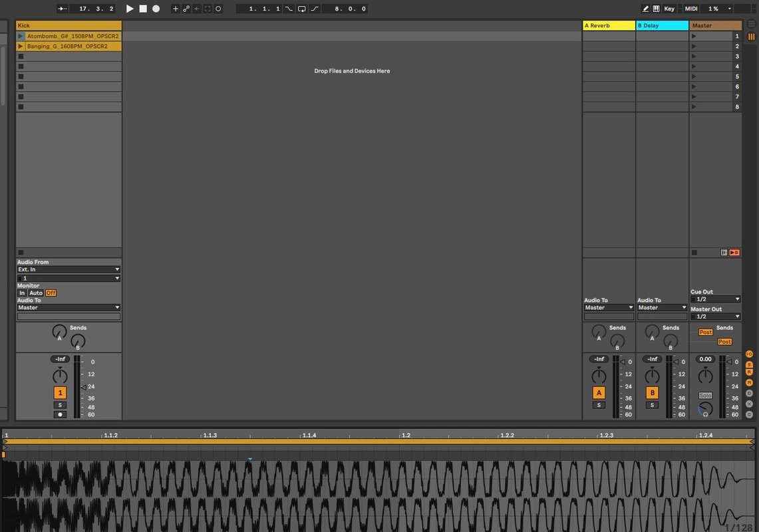Image resolution: width=759 pixels, height=532 pixels.
Task: Launch scene 8 in the Master track
Action: pos(694,107)
